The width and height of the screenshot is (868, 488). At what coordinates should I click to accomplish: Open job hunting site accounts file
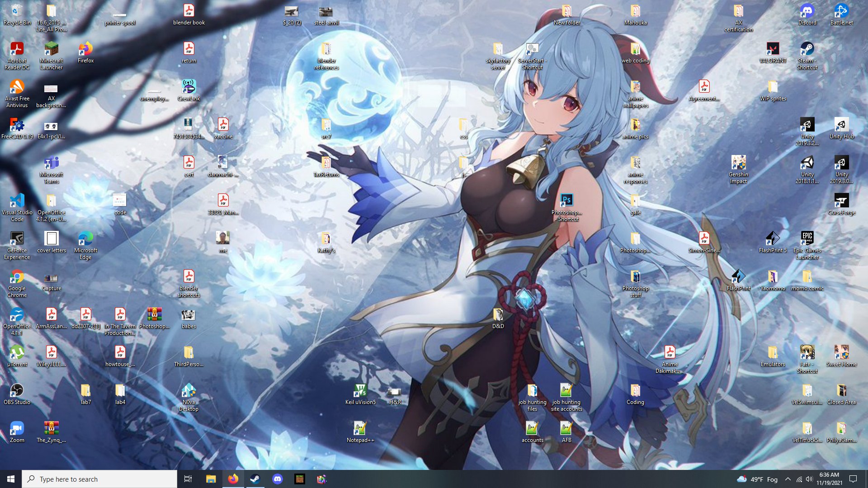pyautogui.click(x=566, y=397)
